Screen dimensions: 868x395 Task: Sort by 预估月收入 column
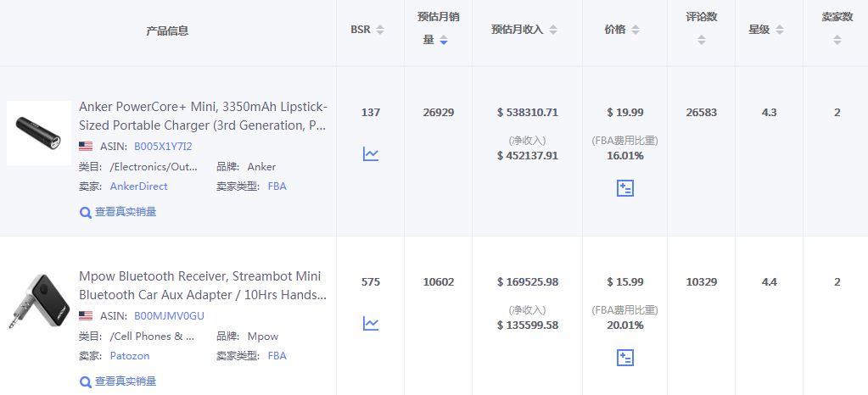[553, 31]
